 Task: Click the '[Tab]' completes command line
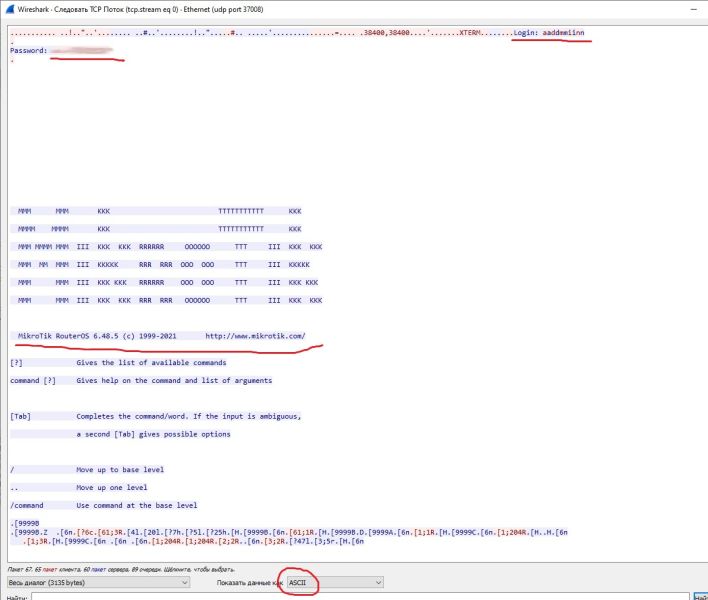[x=155, y=416]
